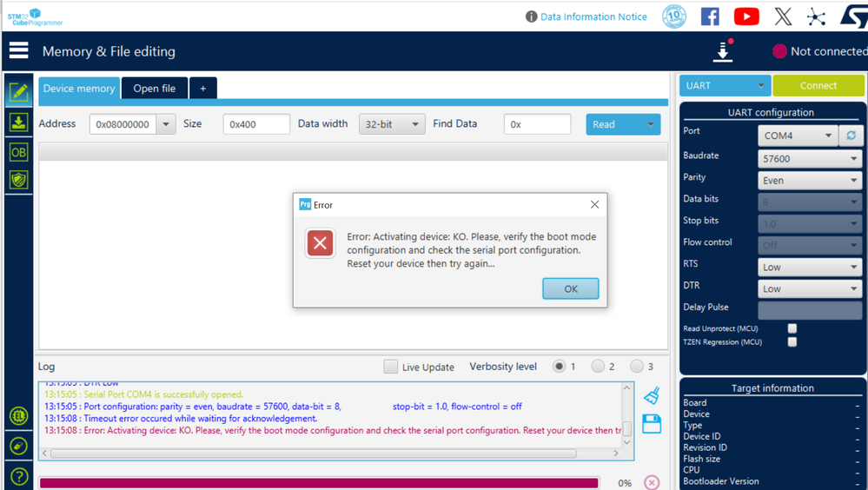Click the Data Information Notice info icon
Viewport: 868px width, 490px height.
[531, 17]
